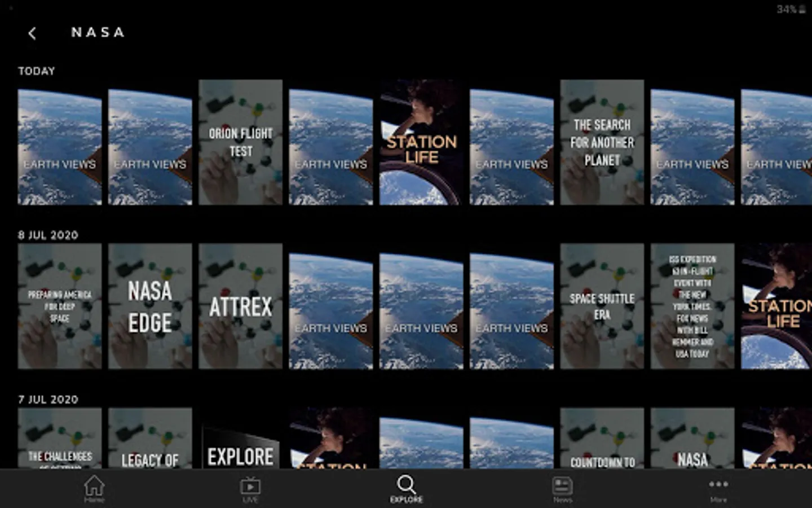Open The Challenges thumbnail
This screenshot has width=812, height=508.
(x=60, y=438)
